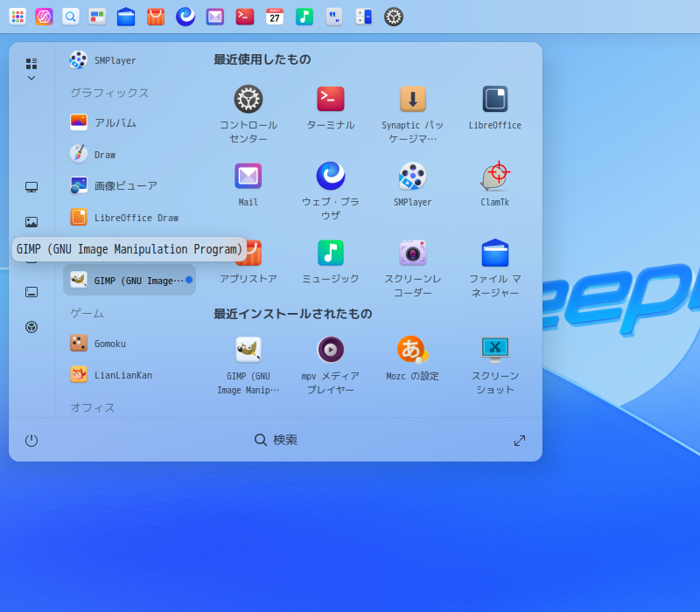Open SMPlayer from the recently used grid
The image size is (700, 612).
pyautogui.click(x=412, y=177)
